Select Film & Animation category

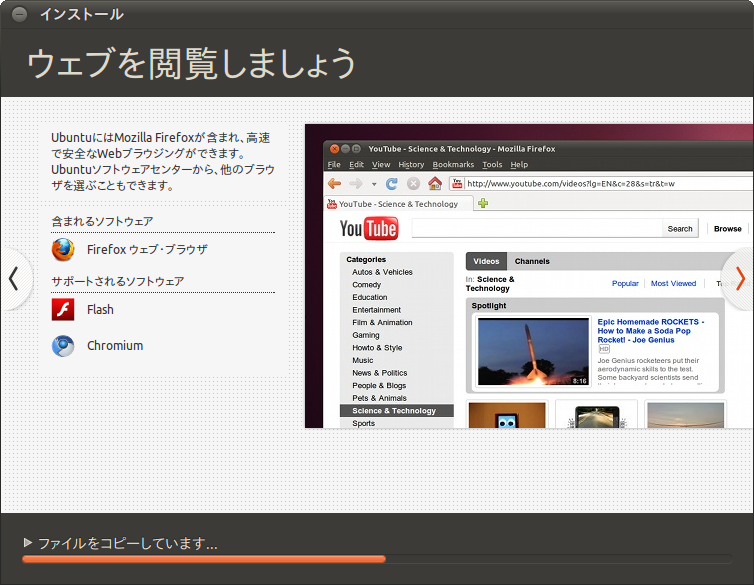pos(382,322)
